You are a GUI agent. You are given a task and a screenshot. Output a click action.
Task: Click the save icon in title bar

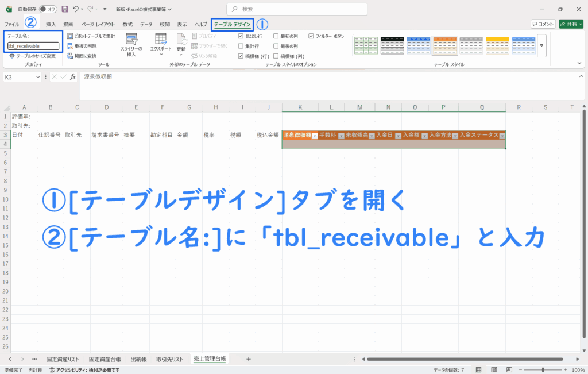pos(64,9)
